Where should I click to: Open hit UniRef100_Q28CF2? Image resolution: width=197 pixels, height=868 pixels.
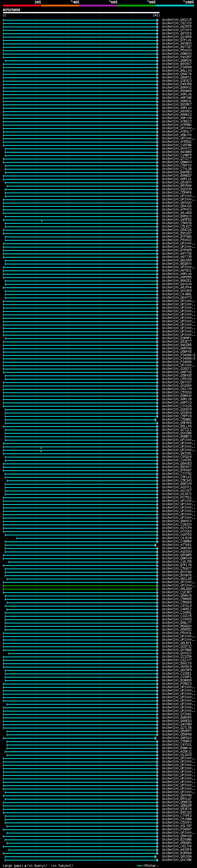tap(177, 369)
